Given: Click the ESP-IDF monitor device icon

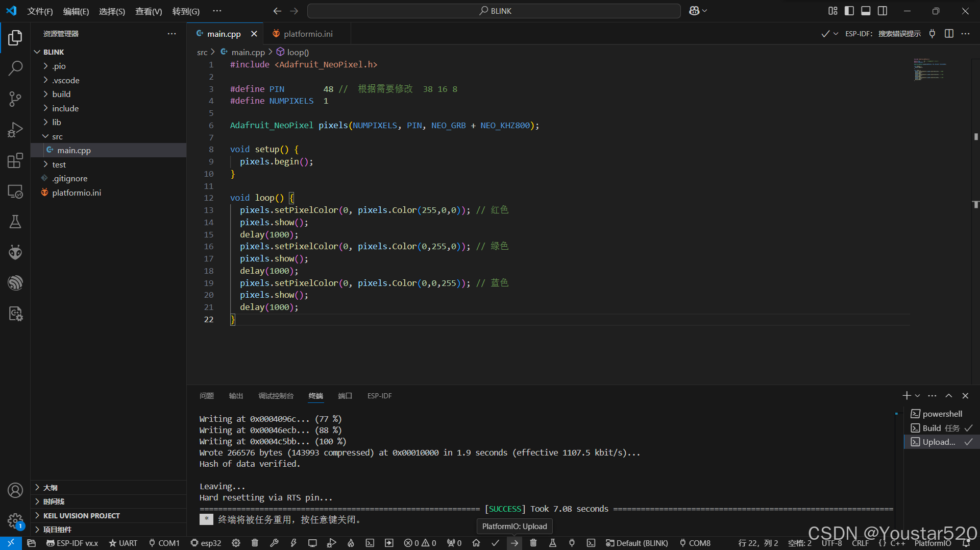Looking at the screenshot, I should click(x=312, y=543).
